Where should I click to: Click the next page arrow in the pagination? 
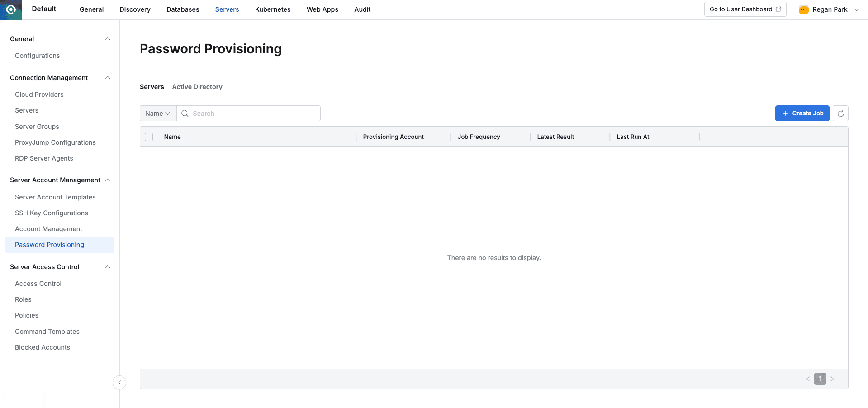[832, 379]
